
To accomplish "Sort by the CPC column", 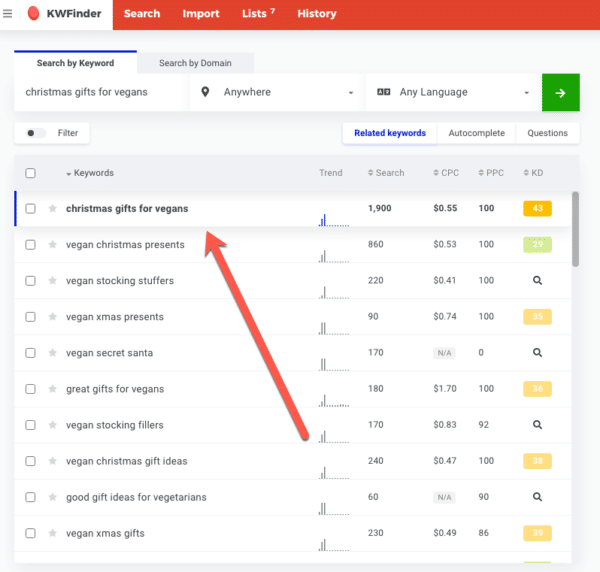I will click(x=446, y=173).
